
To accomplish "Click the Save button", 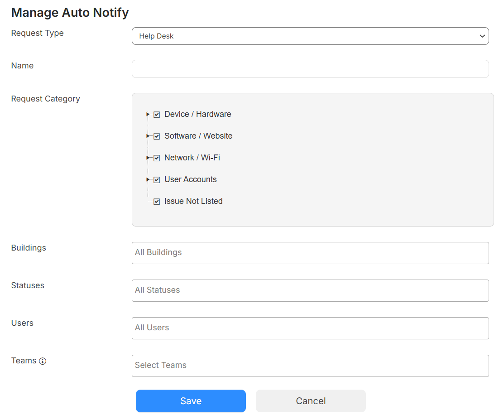I will [x=191, y=401].
